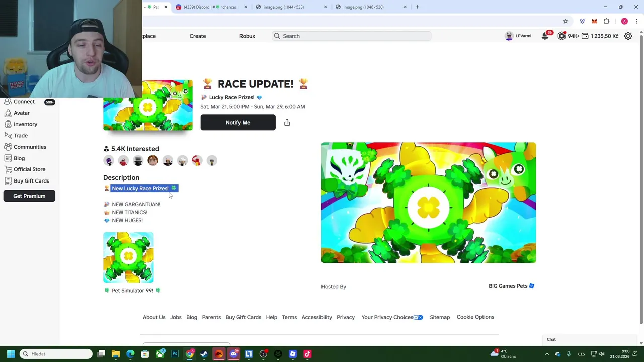Show hidden system tray icons chevron
The height and width of the screenshot is (362, 644).
[x=547, y=354]
